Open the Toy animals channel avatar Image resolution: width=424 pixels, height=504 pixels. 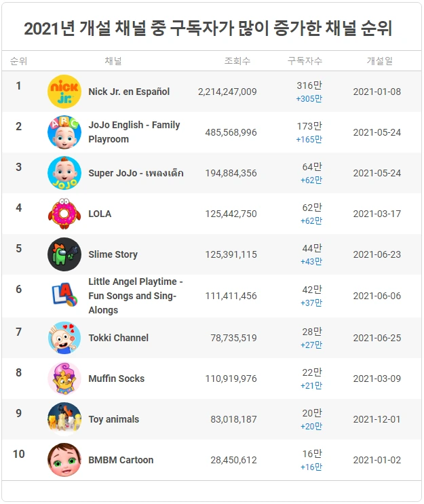click(64, 419)
